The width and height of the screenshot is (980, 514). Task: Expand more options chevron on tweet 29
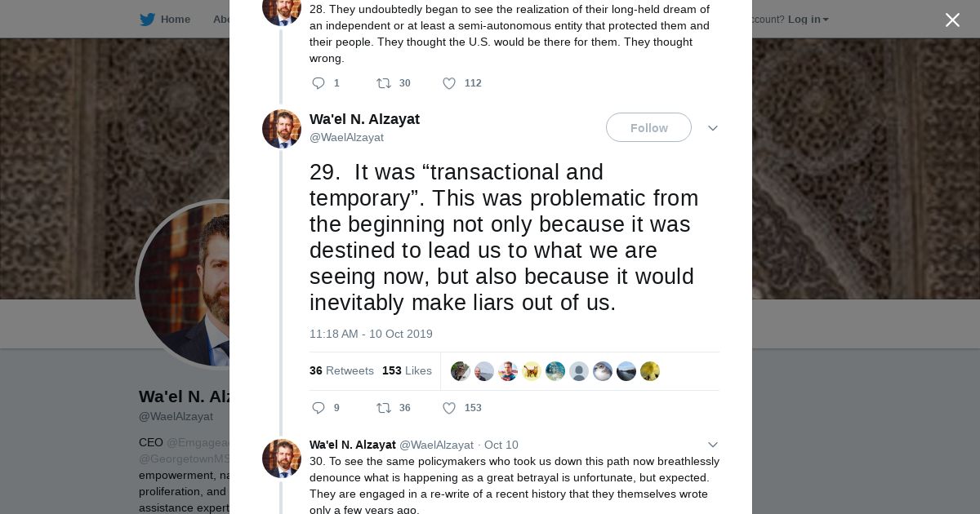pyautogui.click(x=713, y=128)
